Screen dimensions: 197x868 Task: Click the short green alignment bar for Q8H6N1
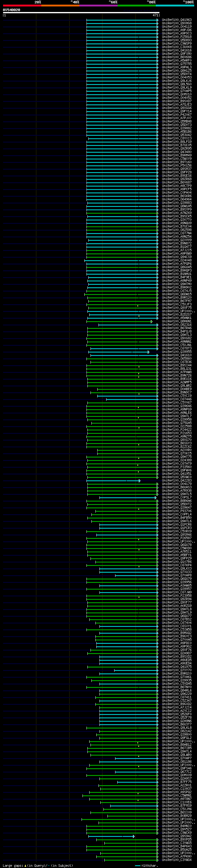coord(119,322)
